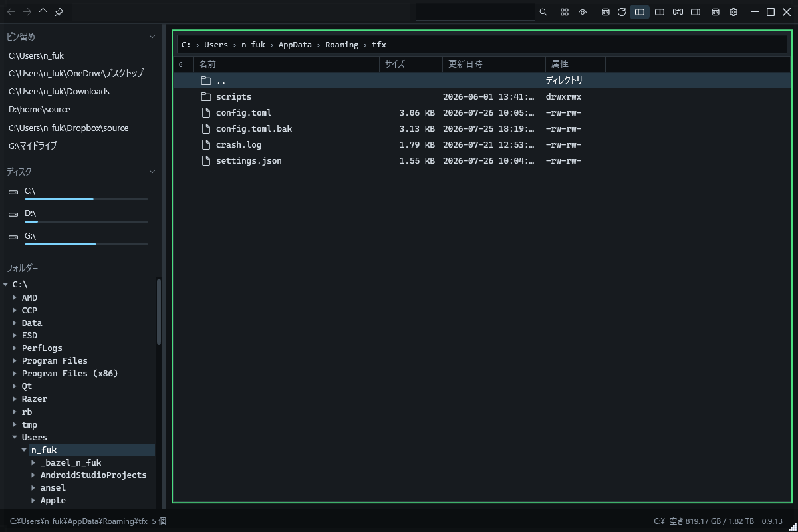Select _bazel_n_fuk in folder tree
This screenshot has width=798, height=532.
pos(71,463)
